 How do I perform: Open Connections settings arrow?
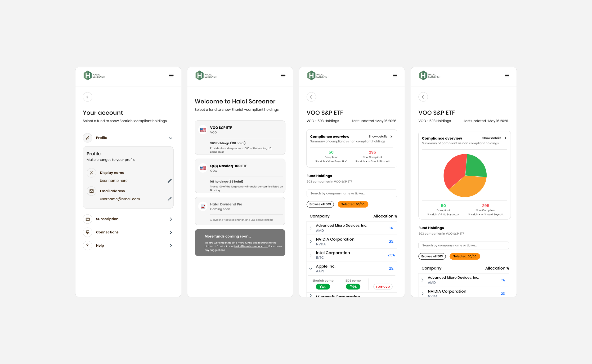point(171,232)
